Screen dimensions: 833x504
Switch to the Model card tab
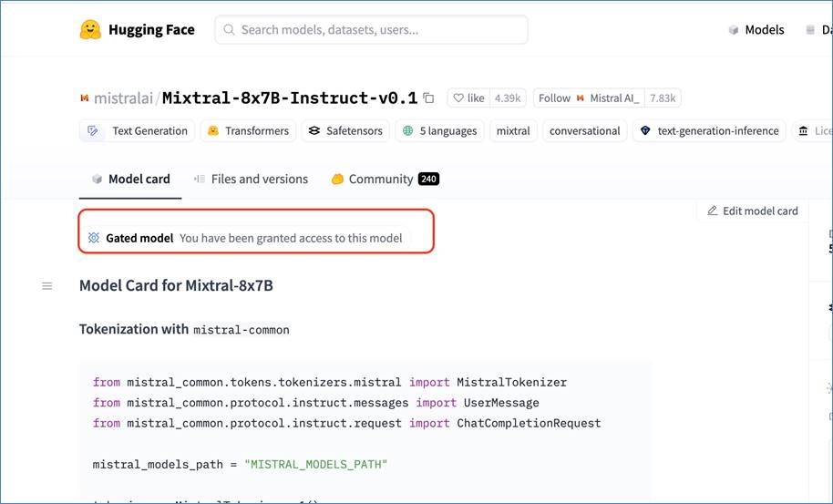130,180
